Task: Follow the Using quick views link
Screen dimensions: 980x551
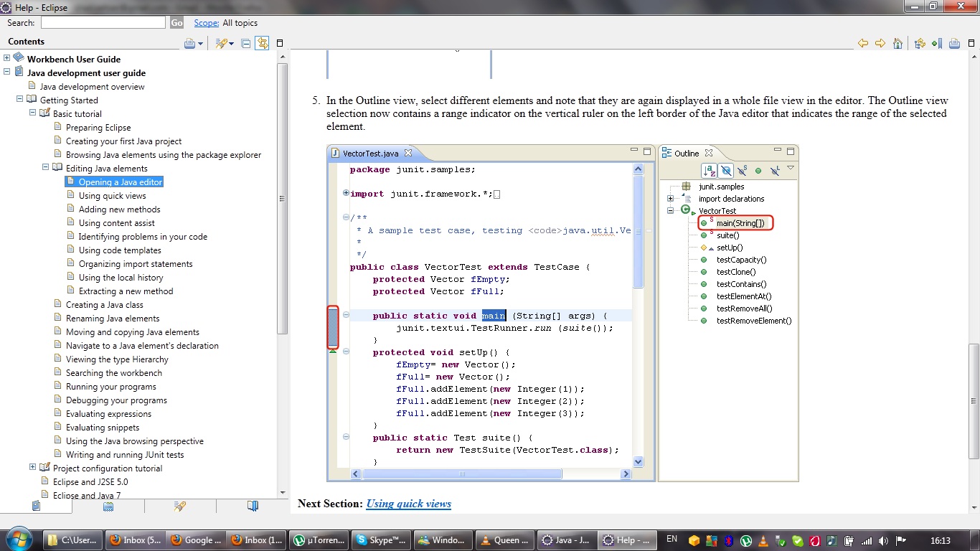Action: (x=408, y=504)
